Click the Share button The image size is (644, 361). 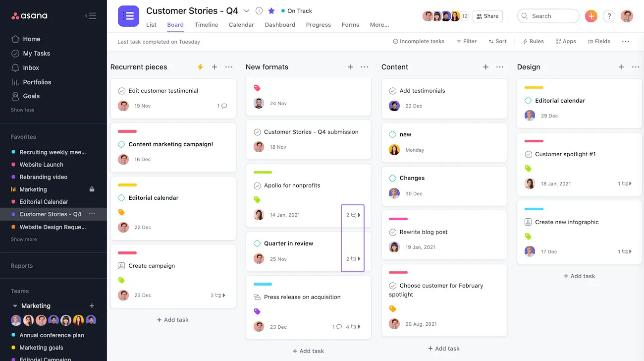pyautogui.click(x=487, y=16)
